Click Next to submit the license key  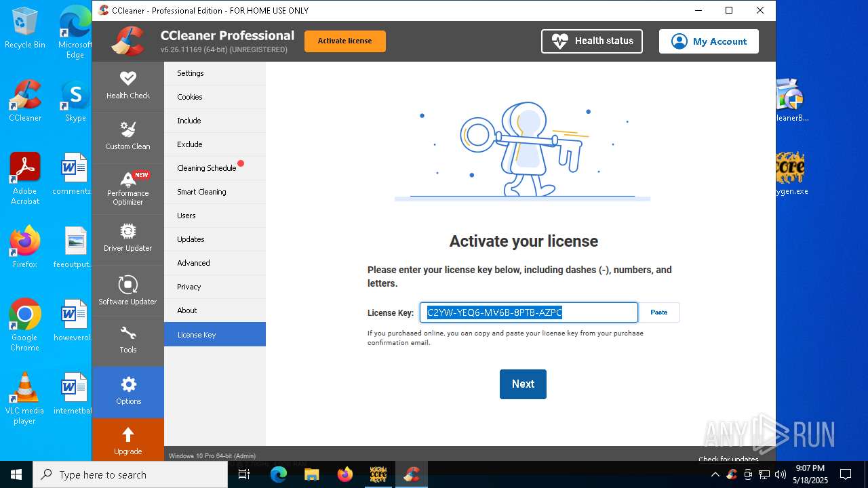pos(523,384)
